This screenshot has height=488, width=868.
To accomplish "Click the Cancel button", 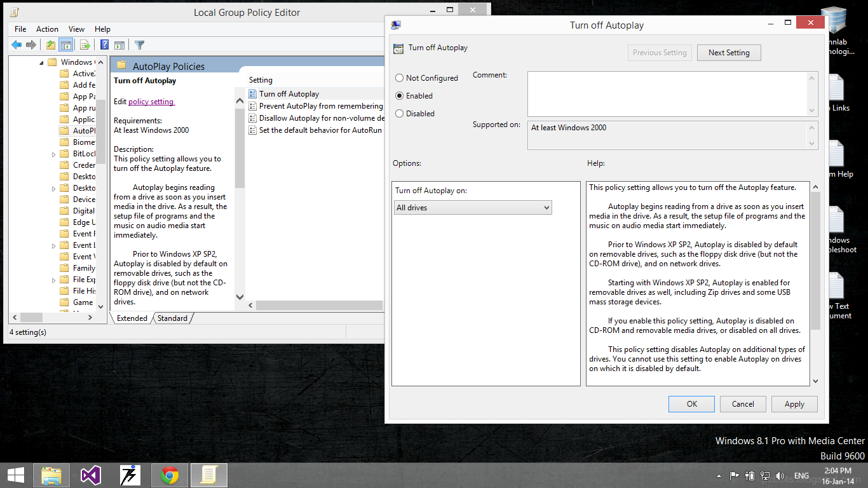I will (743, 404).
